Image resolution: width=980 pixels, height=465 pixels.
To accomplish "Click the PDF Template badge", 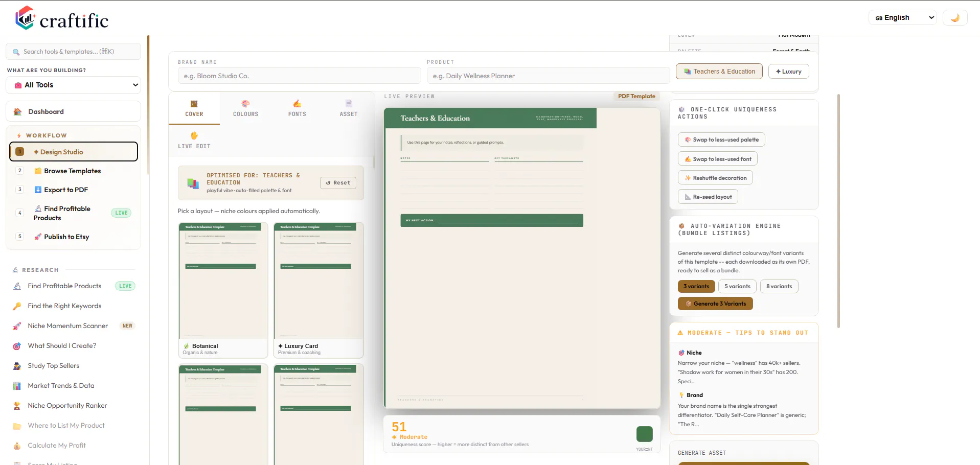I will pyautogui.click(x=636, y=96).
